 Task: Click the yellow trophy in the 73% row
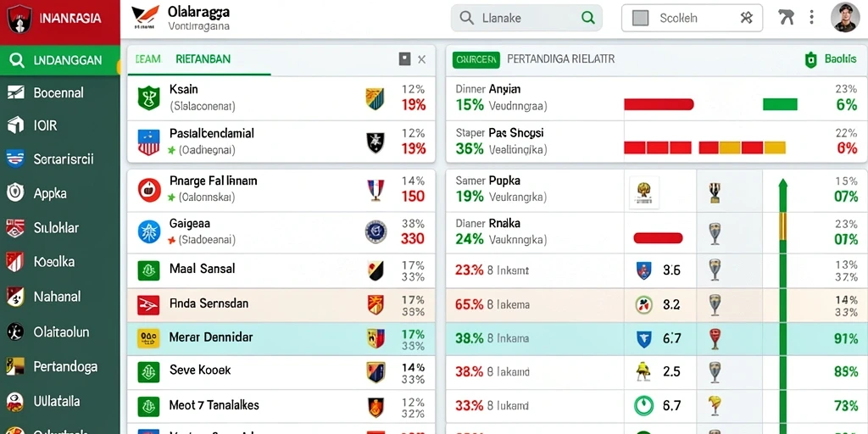pos(715,405)
